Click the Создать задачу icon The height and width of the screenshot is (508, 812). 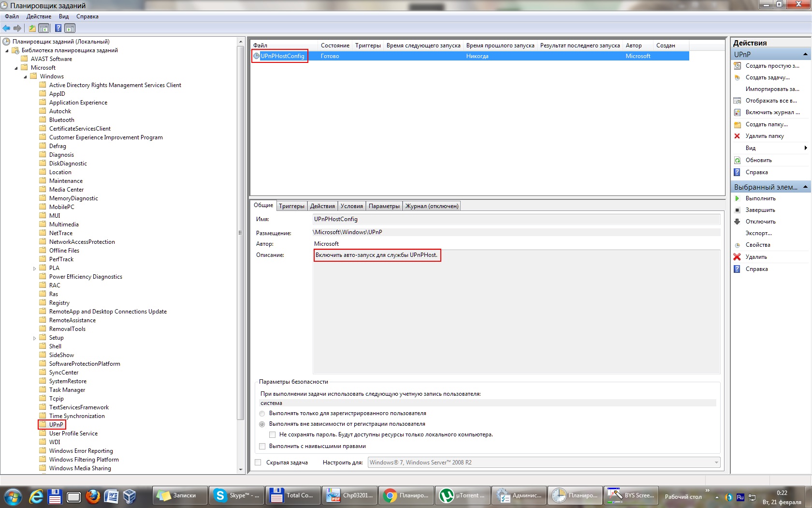pos(737,77)
